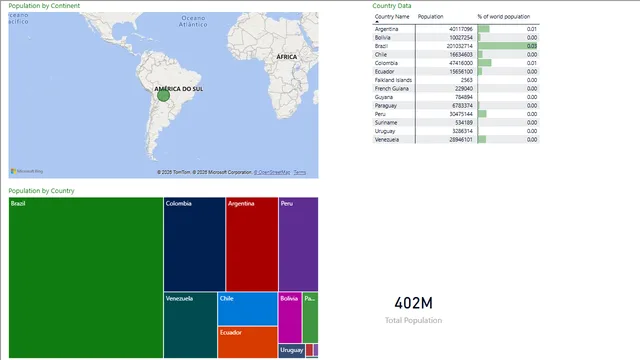Click the Suriname row in Country Data
The width and height of the screenshot is (640, 360).
pos(456,122)
